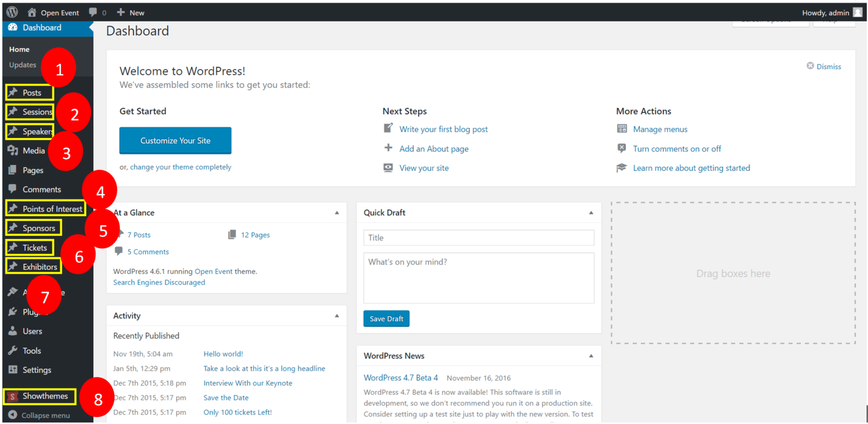This screenshot has width=868, height=424.
Task: Click the What's on your mind text area
Action: 479,278
